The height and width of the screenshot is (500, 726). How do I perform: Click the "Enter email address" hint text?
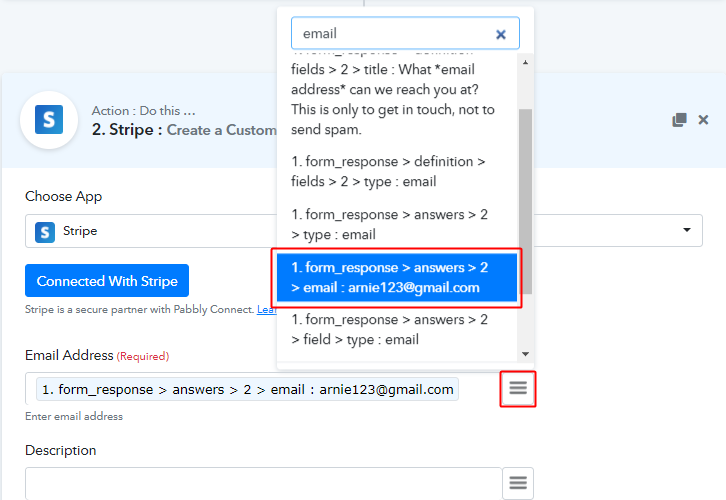[74, 416]
